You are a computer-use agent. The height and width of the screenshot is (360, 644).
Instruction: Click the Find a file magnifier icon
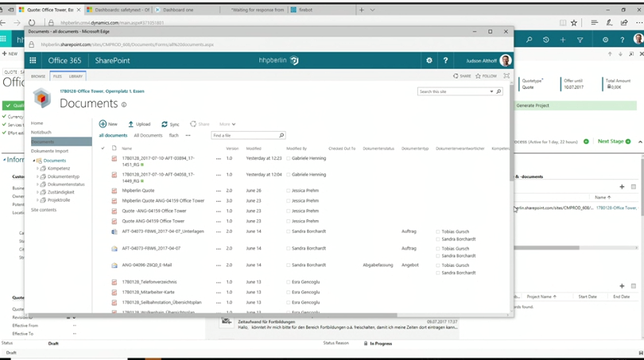point(281,135)
